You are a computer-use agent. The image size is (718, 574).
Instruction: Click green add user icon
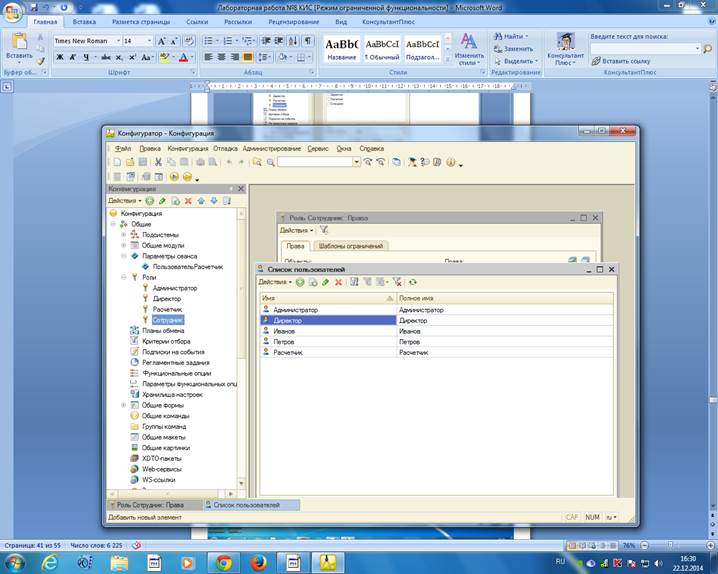coord(300,282)
